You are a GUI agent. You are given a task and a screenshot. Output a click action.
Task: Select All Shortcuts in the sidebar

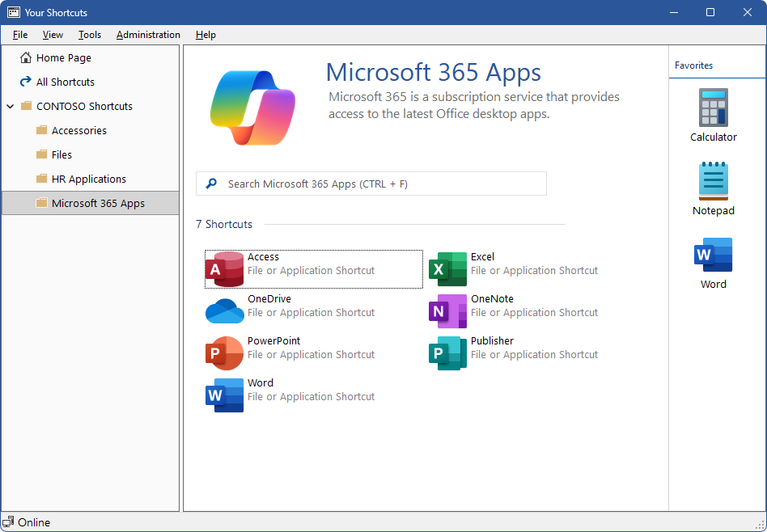65,82
